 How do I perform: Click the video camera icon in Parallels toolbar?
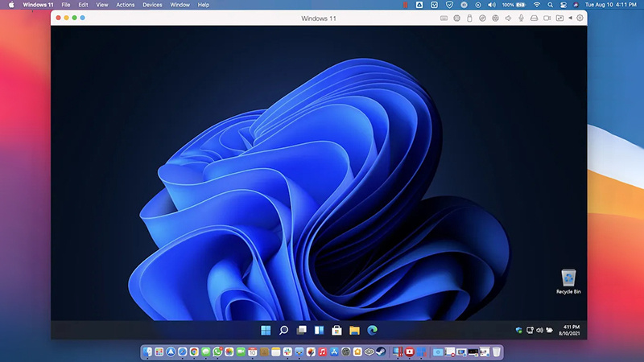click(x=547, y=18)
